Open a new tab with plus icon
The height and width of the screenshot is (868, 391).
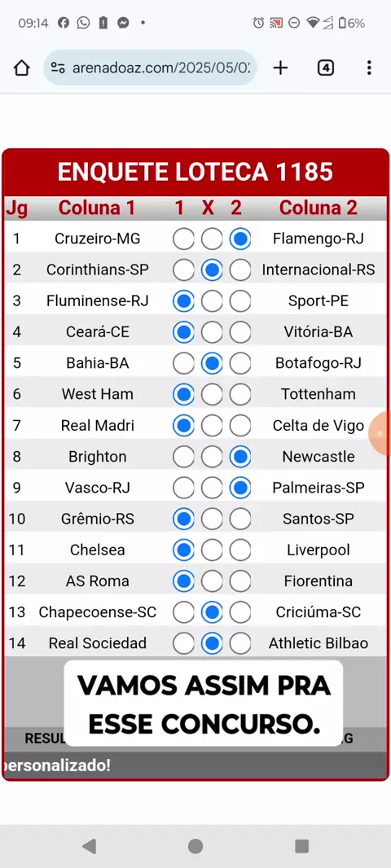click(x=281, y=68)
